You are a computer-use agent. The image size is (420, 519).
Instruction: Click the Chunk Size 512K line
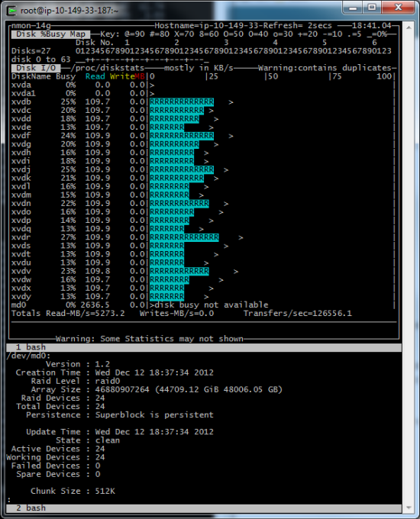tap(73, 492)
